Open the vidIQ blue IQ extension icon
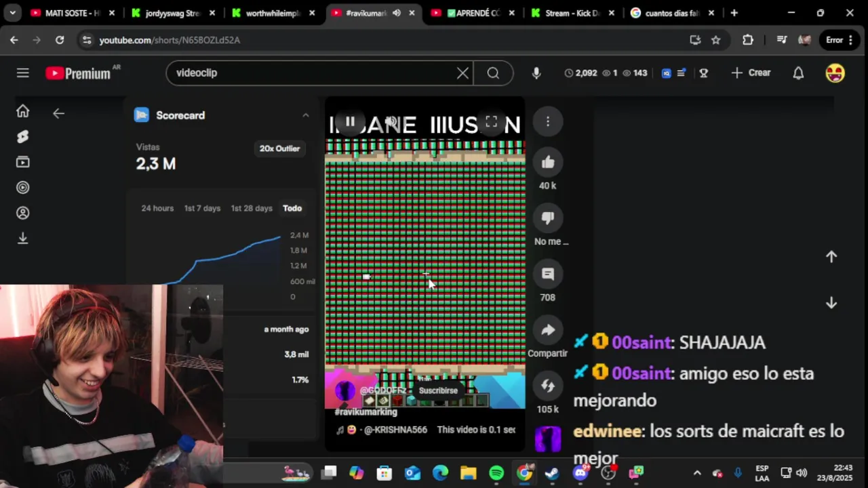Viewport: 868px width, 488px height. [666, 73]
